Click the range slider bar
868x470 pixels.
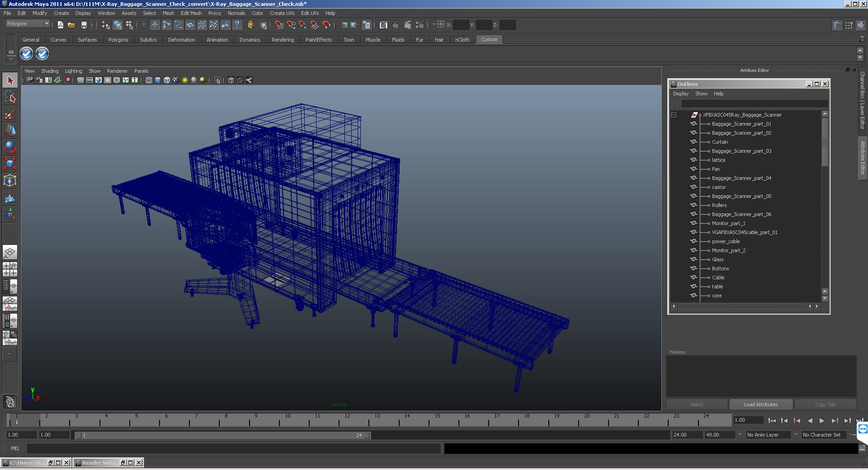tap(222, 435)
